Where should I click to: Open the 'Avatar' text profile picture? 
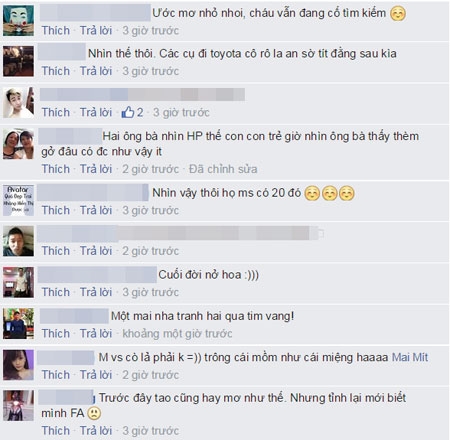click(x=18, y=201)
